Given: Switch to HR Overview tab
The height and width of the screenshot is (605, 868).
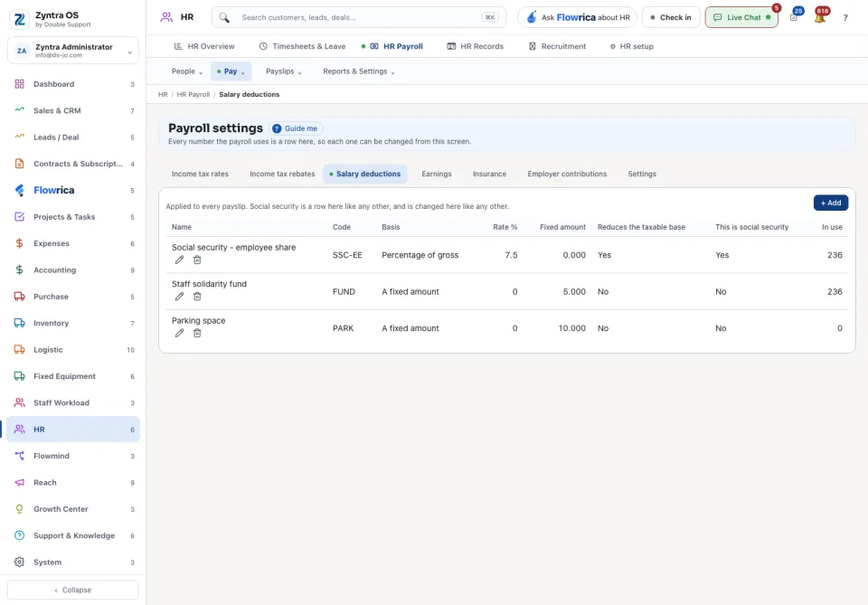Looking at the screenshot, I should [x=204, y=46].
